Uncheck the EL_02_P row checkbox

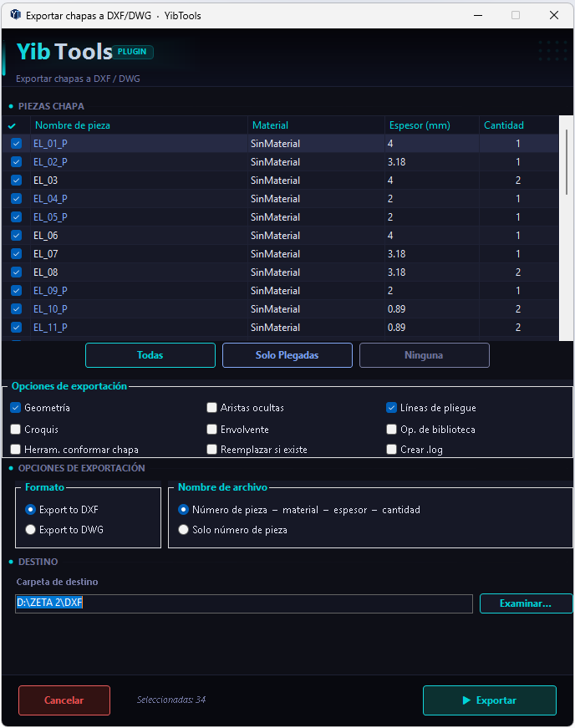pyautogui.click(x=16, y=162)
